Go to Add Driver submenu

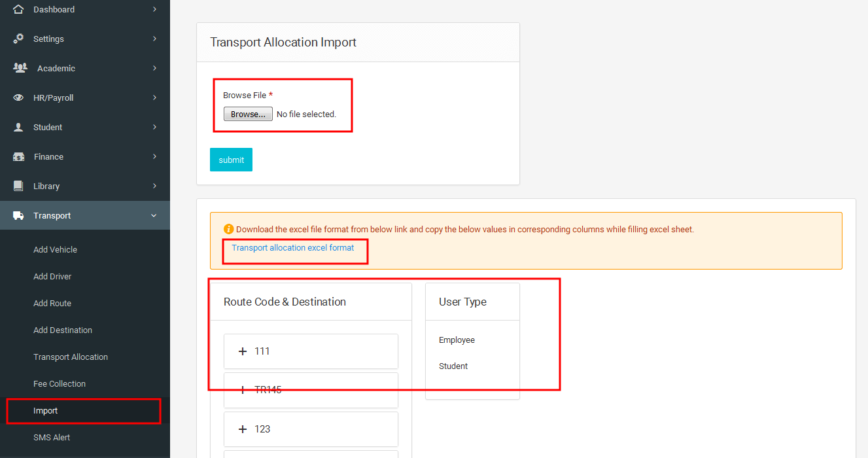52,276
